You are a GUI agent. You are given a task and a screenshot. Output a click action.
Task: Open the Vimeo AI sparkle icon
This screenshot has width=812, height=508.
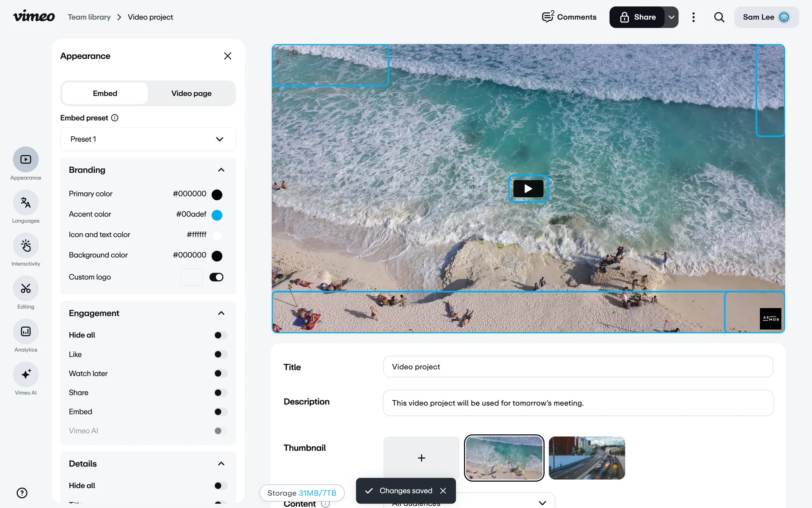coord(26,375)
